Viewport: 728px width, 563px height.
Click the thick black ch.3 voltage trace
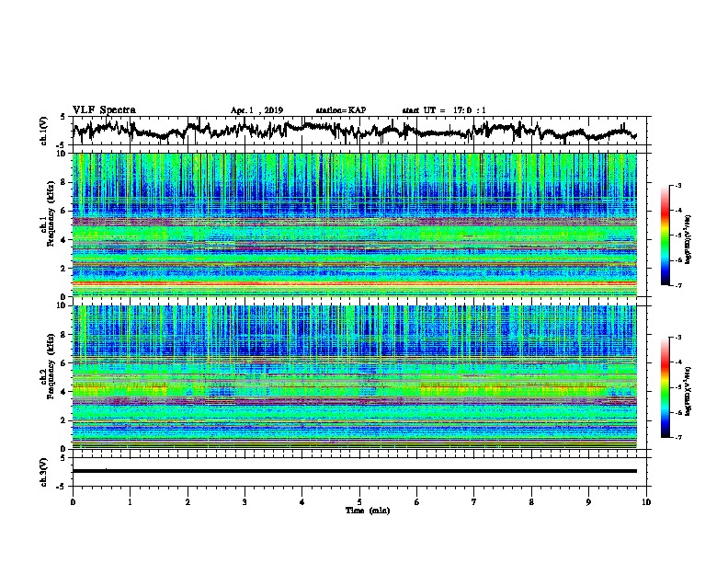(354, 471)
